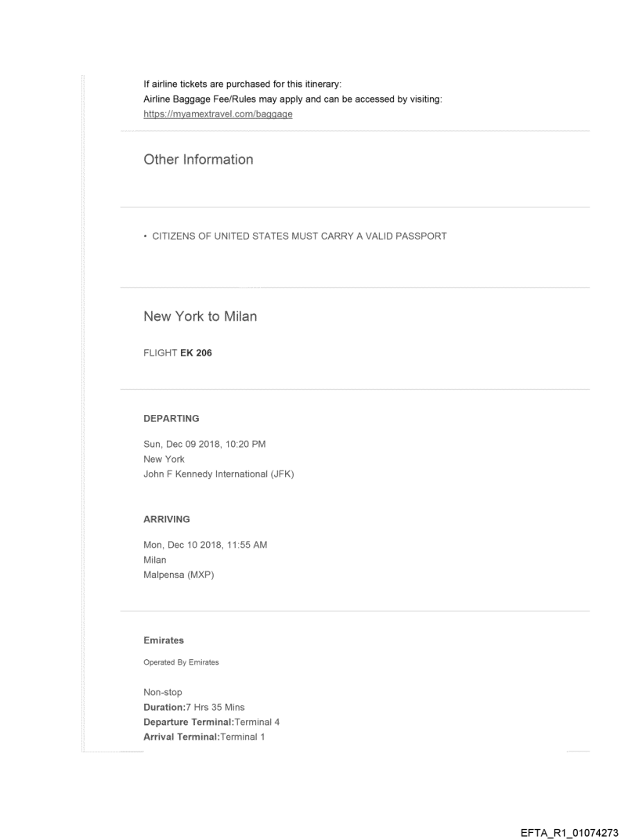
Task: Click the bold Emirates airline name
Action: tap(164, 640)
